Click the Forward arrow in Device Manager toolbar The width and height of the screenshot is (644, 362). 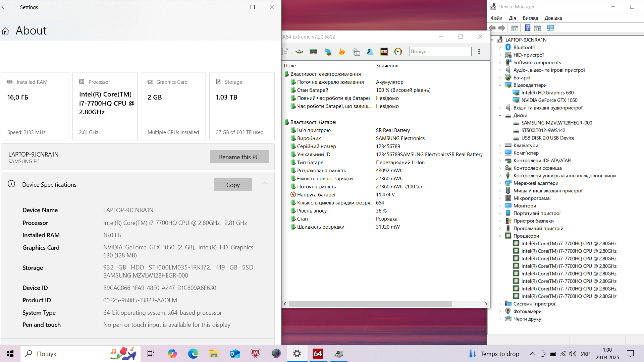(x=502, y=28)
